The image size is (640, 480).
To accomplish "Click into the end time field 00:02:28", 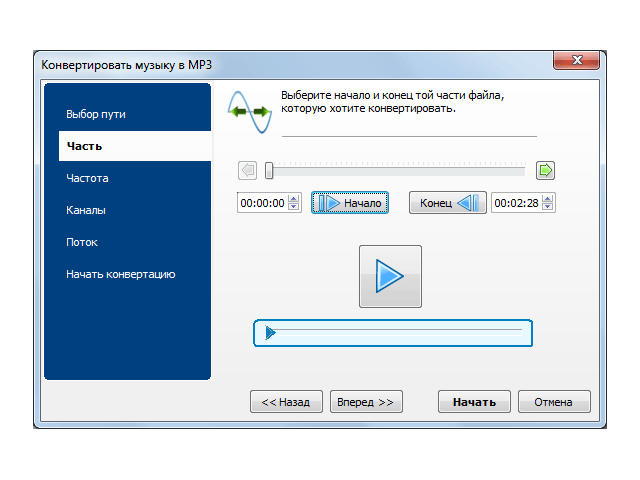I will 517,203.
